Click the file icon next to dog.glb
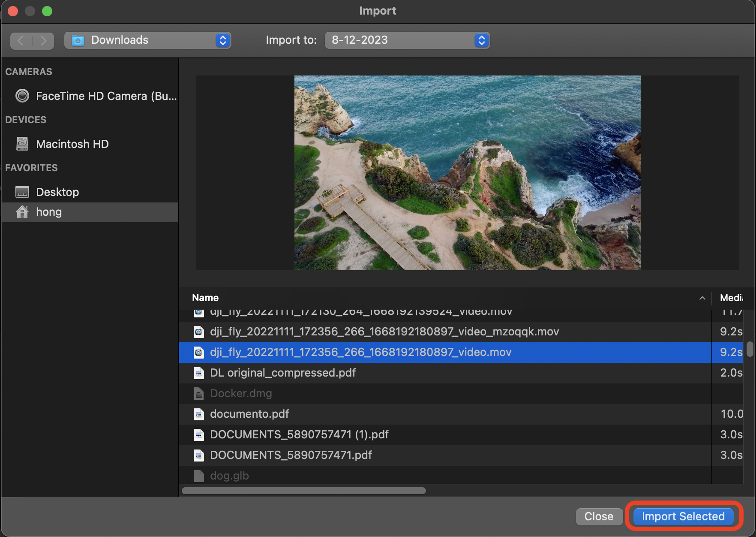 coord(199,475)
